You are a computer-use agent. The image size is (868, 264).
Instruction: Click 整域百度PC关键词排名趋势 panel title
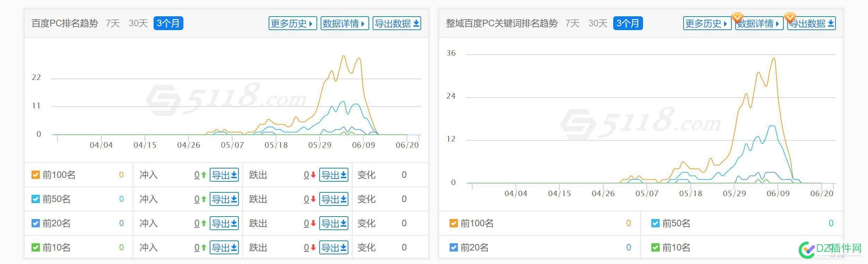[502, 24]
